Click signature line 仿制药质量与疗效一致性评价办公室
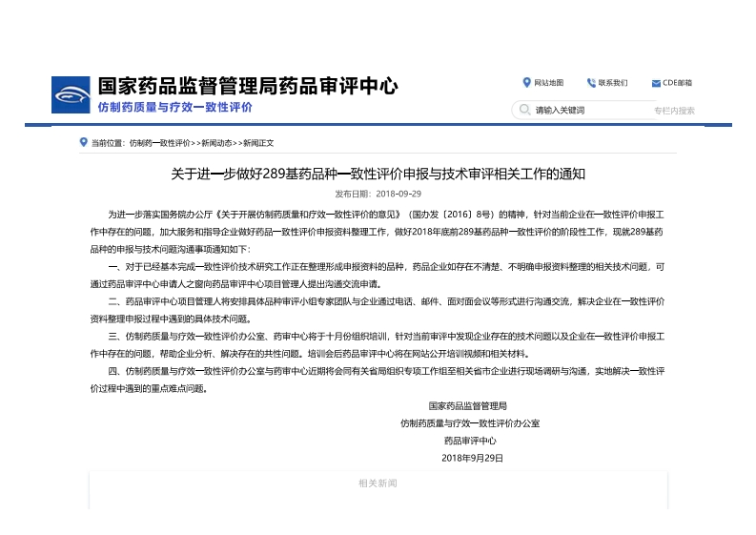This screenshot has height=535, width=756. pyautogui.click(x=470, y=423)
